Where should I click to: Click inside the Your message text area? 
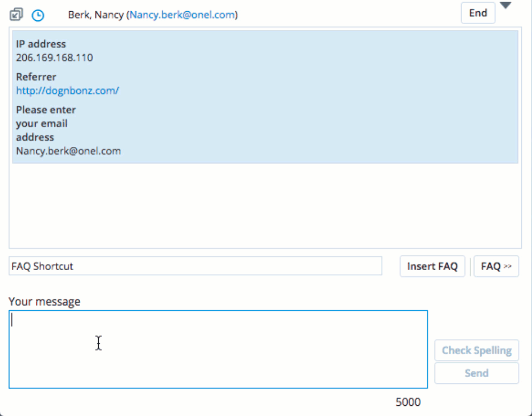coord(218,349)
